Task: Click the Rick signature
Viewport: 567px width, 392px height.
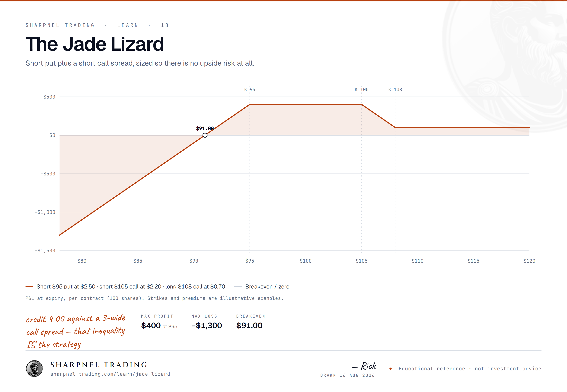Action: [x=364, y=366]
